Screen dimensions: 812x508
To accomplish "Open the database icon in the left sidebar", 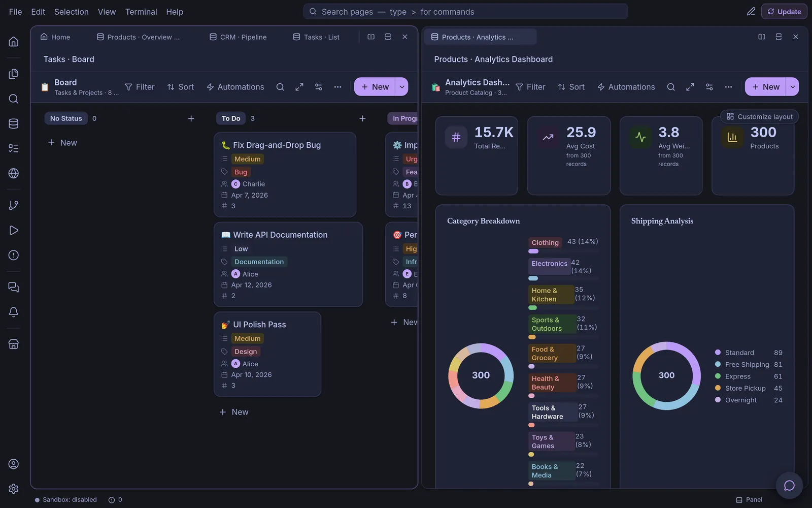I will point(14,123).
